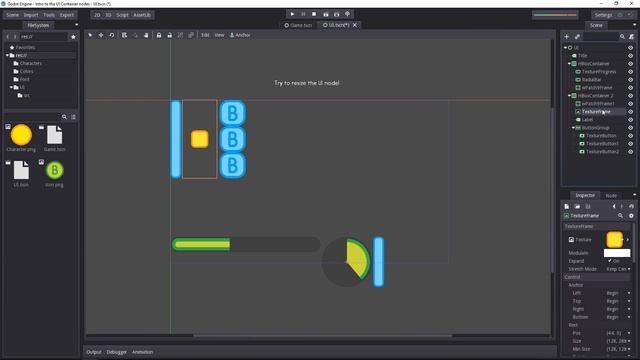Click the list select tool icon
The width and height of the screenshot is (640, 360).
click(124, 35)
